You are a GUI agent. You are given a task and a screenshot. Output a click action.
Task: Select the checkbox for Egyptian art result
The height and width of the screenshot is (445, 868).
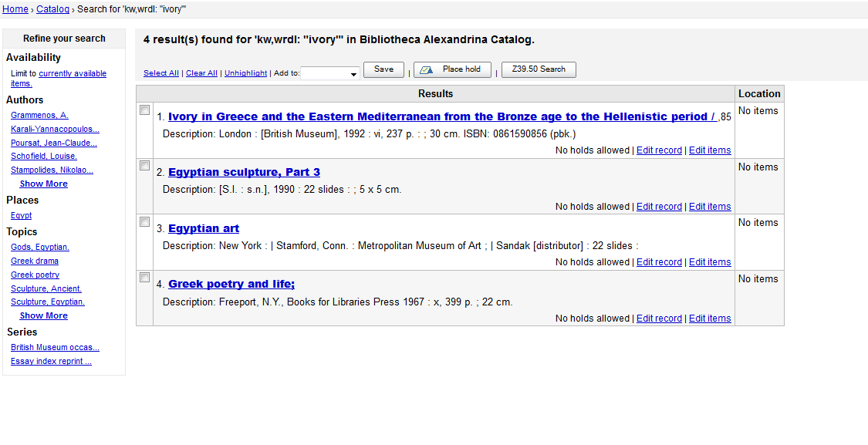(144, 222)
